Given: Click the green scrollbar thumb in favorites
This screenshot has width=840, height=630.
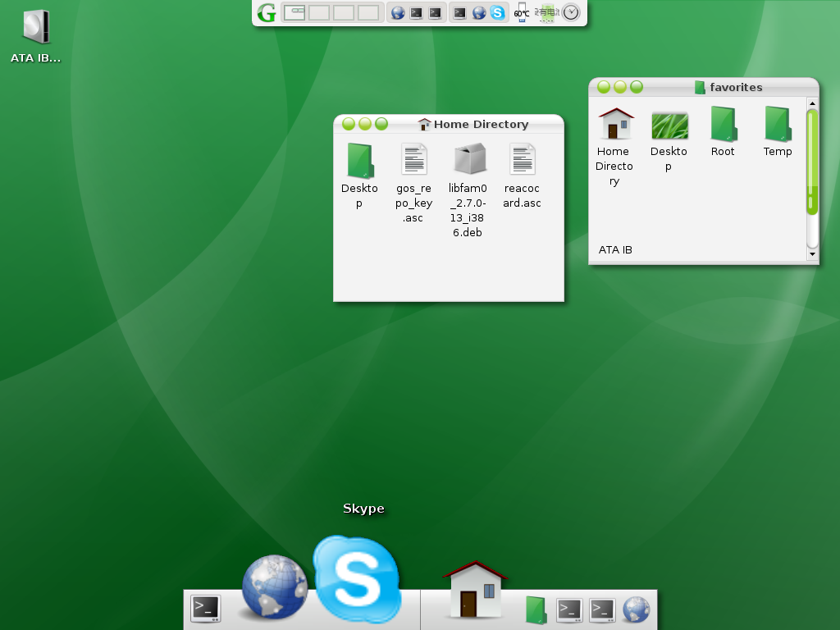Looking at the screenshot, I should [x=812, y=162].
